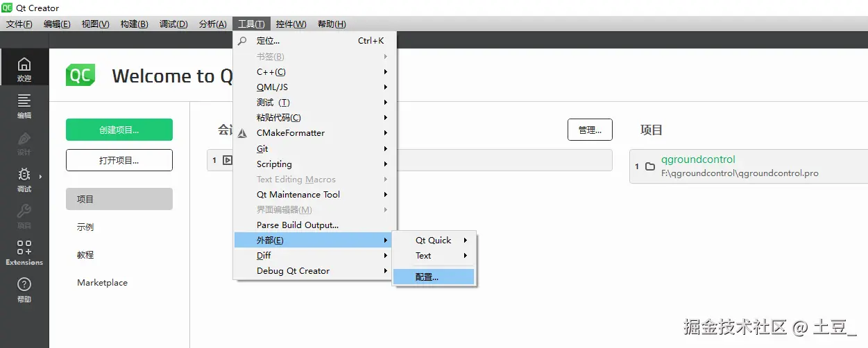The height and width of the screenshot is (348, 868).
Task: Open the 文件(F) menu
Action: [x=19, y=24]
